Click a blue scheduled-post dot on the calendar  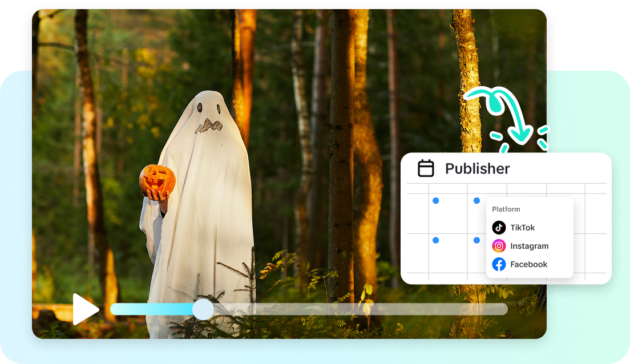[435, 200]
